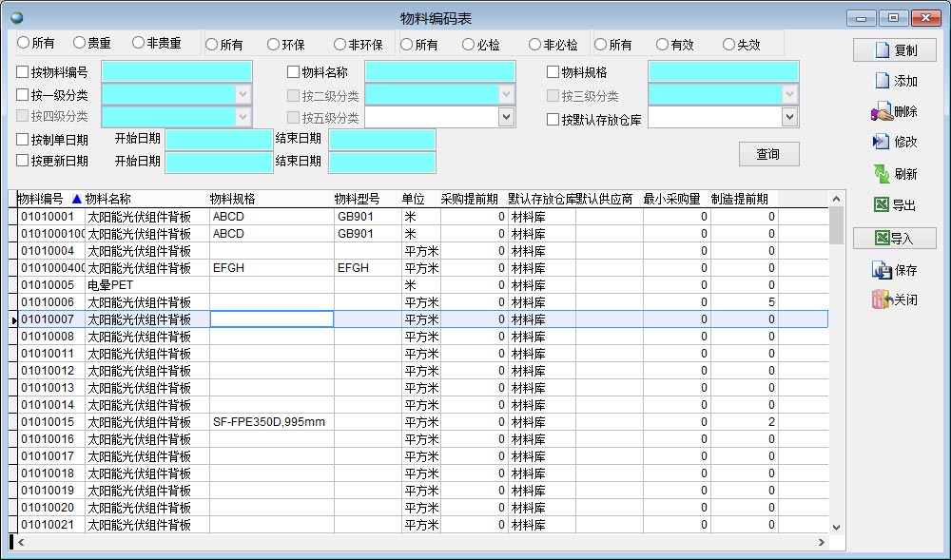This screenshot has height=560, width=951.
Task: Click the 关闭 (Close) door icon
Action: click(x=882, y=300)
